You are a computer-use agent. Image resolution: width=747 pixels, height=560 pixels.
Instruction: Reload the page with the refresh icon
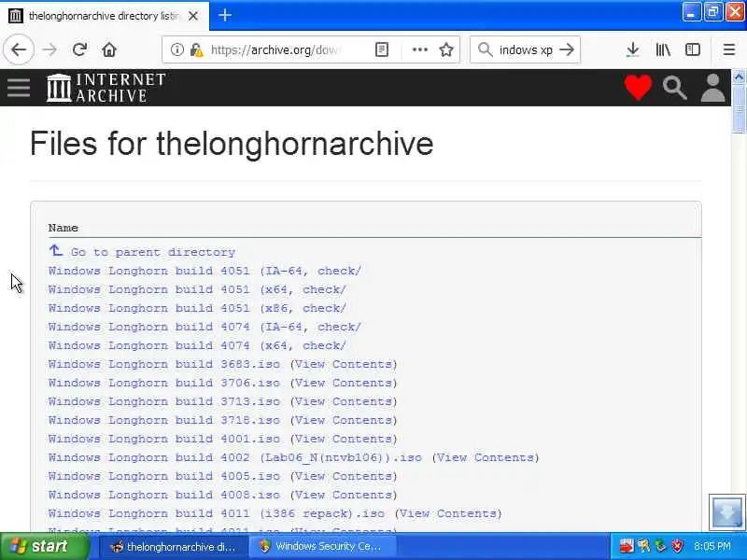[x=79, y=49]
